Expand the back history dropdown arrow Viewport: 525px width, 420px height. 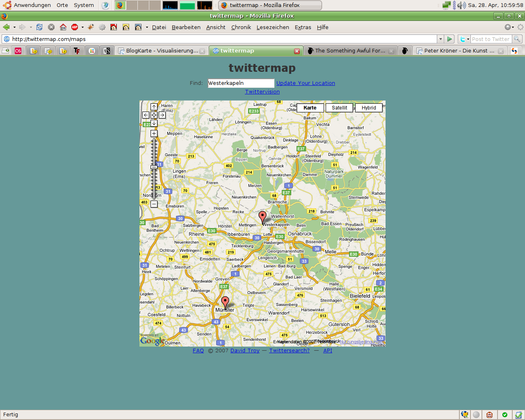pos(14,27)
